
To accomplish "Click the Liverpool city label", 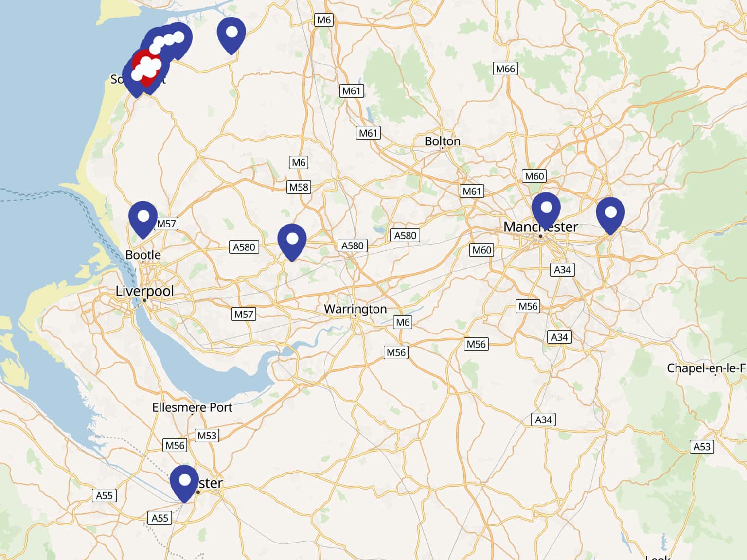I will (144, 291).
